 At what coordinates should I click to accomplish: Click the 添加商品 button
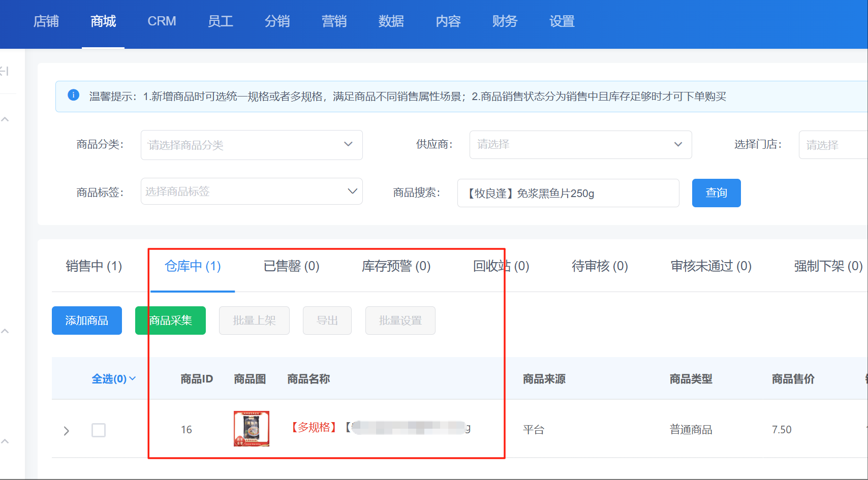[x=87, y=321]
